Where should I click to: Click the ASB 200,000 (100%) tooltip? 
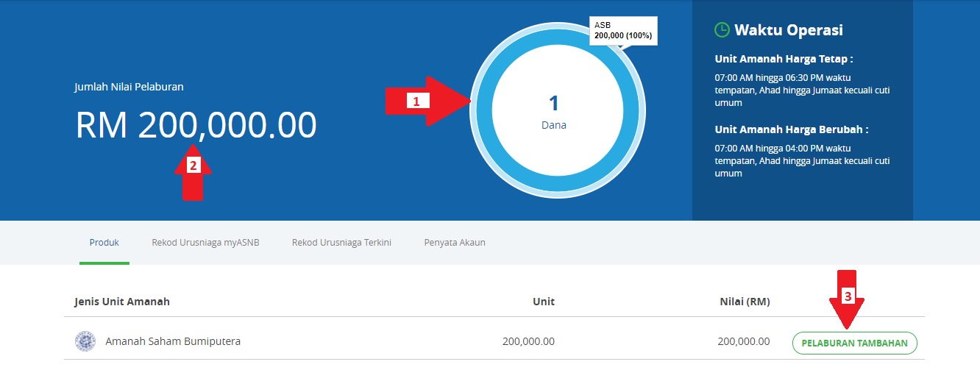point(624,30)
